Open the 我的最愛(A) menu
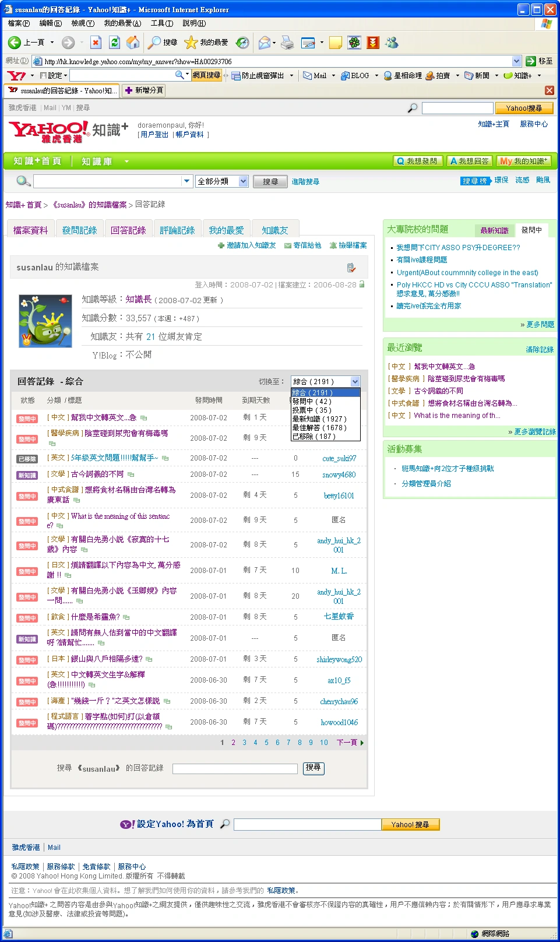 tap(122, 23)
